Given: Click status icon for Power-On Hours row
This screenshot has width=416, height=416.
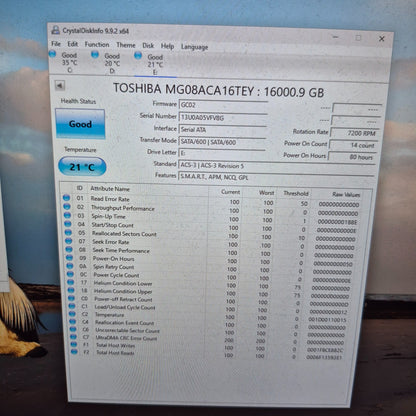Looking at the screenshot, I should point(69,258).
